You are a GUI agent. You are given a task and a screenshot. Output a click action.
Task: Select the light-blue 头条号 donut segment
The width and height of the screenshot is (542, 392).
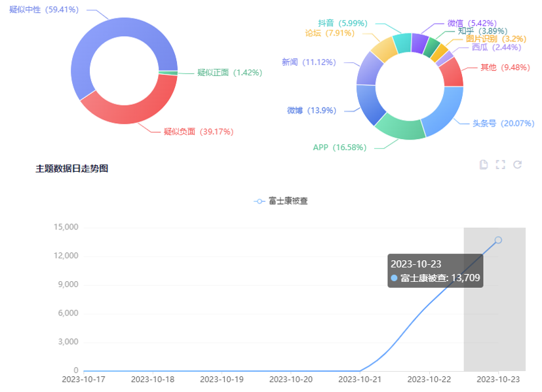[444, 108]
